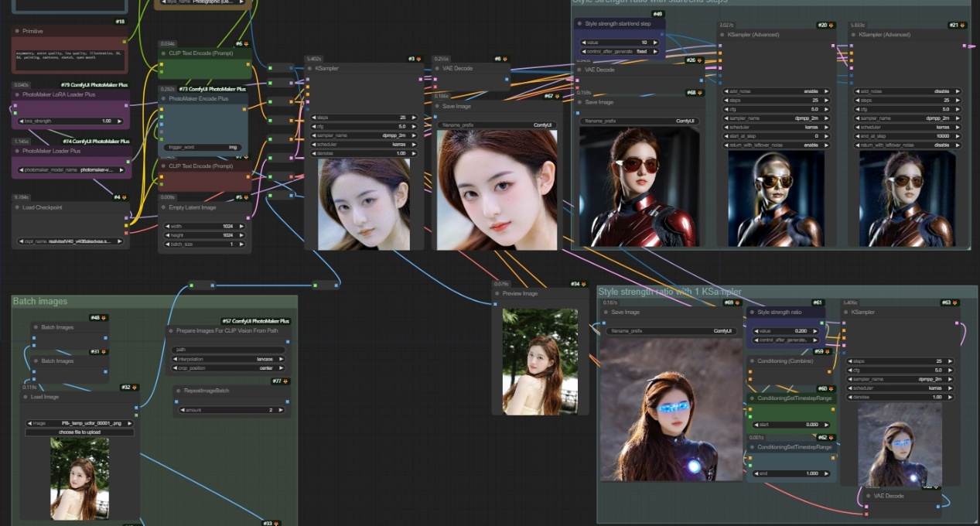980x526 pixels.
Task: Click the choose file to upload button
Action: pyautogui.click(x=80, y=432)
